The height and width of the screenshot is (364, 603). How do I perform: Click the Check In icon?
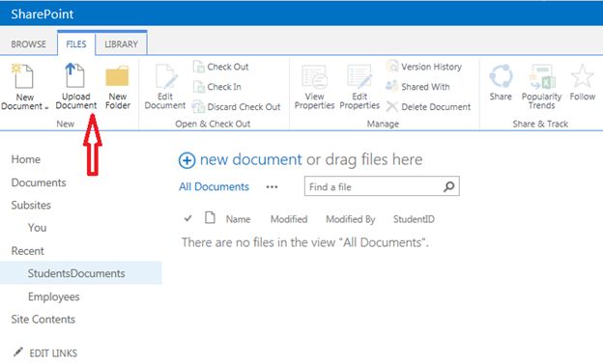[x=199, y=87]
